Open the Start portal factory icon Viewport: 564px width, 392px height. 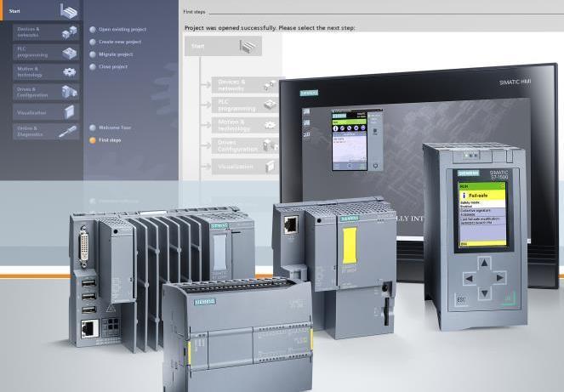[x=68, y=11]
